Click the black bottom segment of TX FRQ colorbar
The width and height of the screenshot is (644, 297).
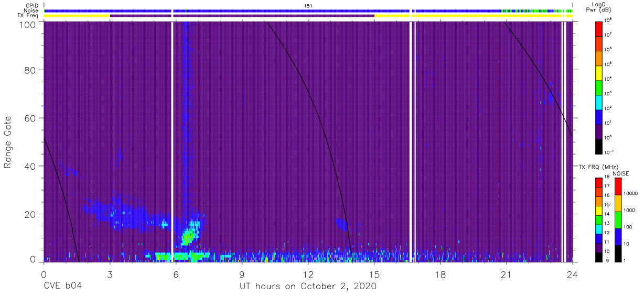[x=599, y=256]
